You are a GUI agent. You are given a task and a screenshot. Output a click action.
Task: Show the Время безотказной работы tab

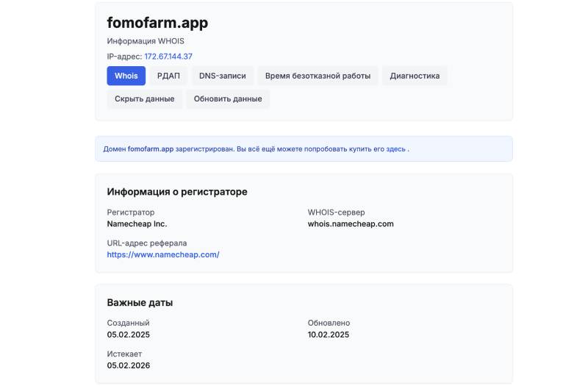coord(318,76)
